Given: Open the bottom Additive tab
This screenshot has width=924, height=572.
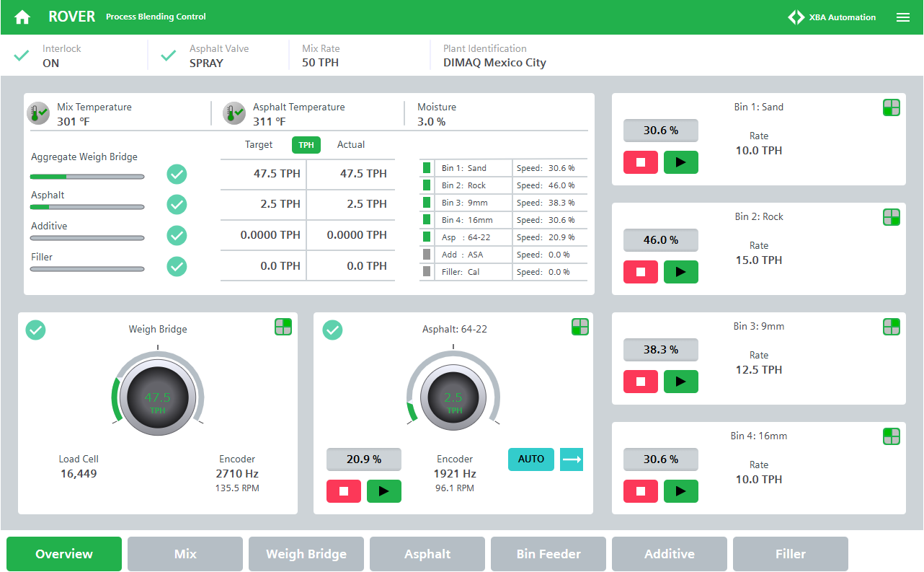Looking at the screenshot, I should [670, 554].
